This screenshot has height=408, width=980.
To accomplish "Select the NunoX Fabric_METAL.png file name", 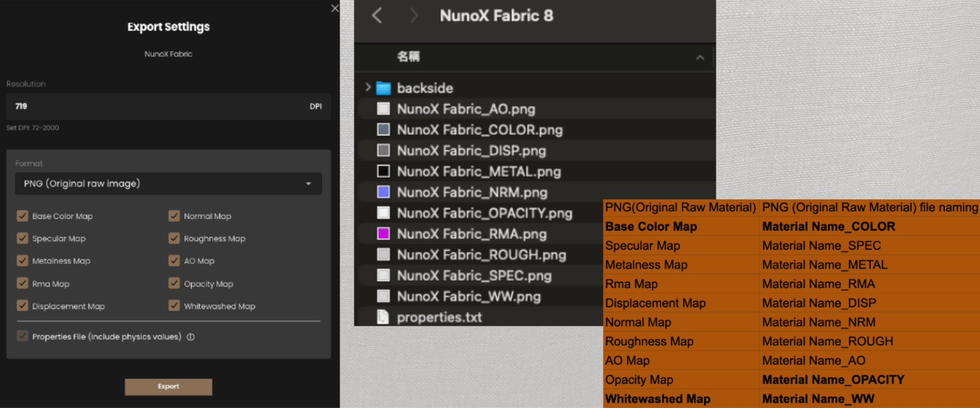I will (x=479, y=171).
